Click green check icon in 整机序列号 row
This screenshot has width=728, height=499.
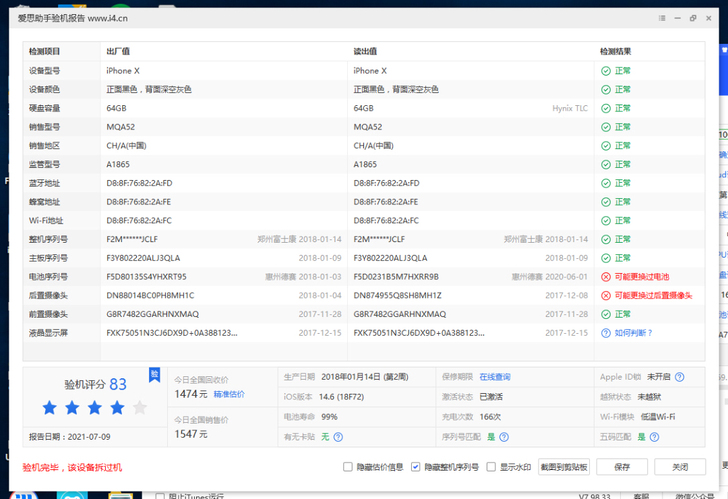point(605,239)
